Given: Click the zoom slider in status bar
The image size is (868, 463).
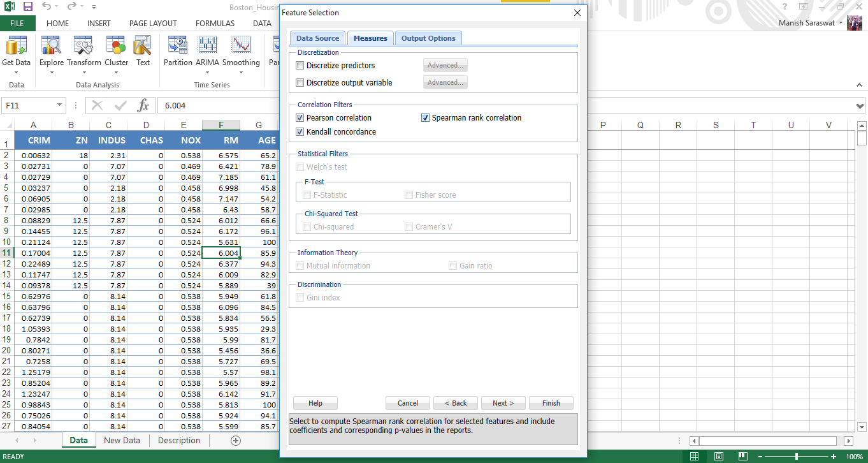Looking at the screenshot, I should point(796,457).
